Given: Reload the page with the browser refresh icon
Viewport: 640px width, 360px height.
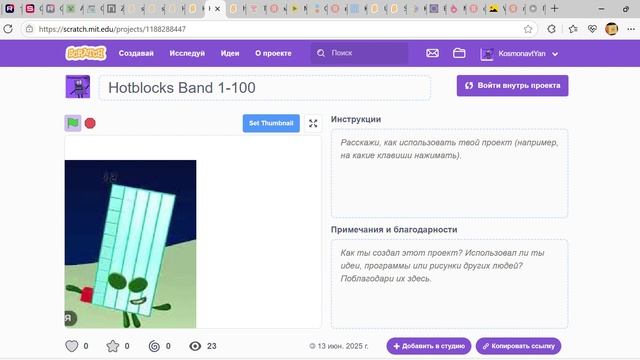Looking at the screenshot, I should coord(8,29).
